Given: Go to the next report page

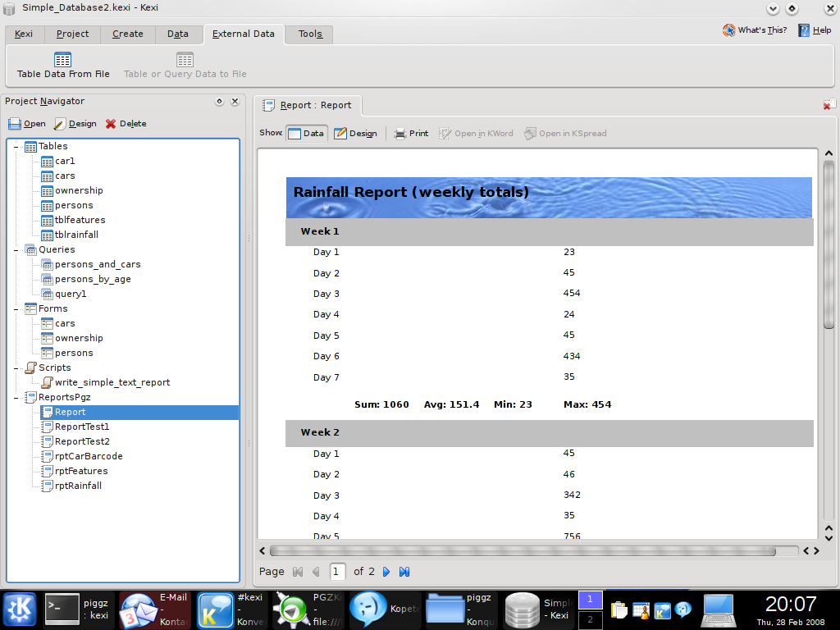Looking at the screenshot, I should click(386, 572).
